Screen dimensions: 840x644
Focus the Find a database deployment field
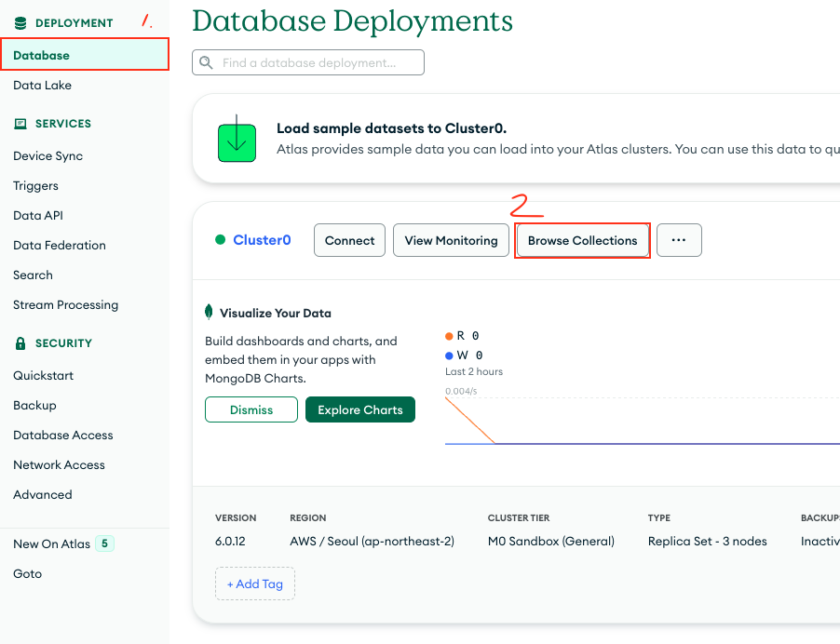[x=308, y=62]
